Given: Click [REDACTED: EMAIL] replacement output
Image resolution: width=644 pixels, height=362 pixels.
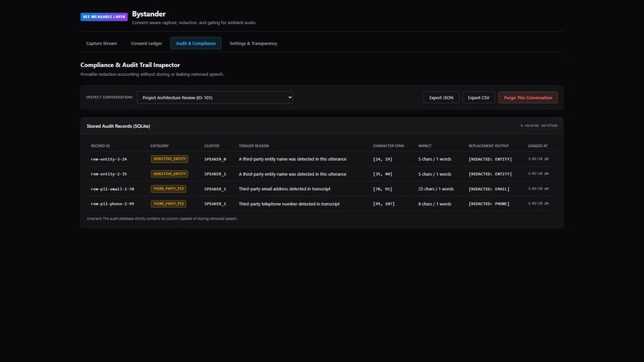Looking at the screenshot, I should [489, 189].
